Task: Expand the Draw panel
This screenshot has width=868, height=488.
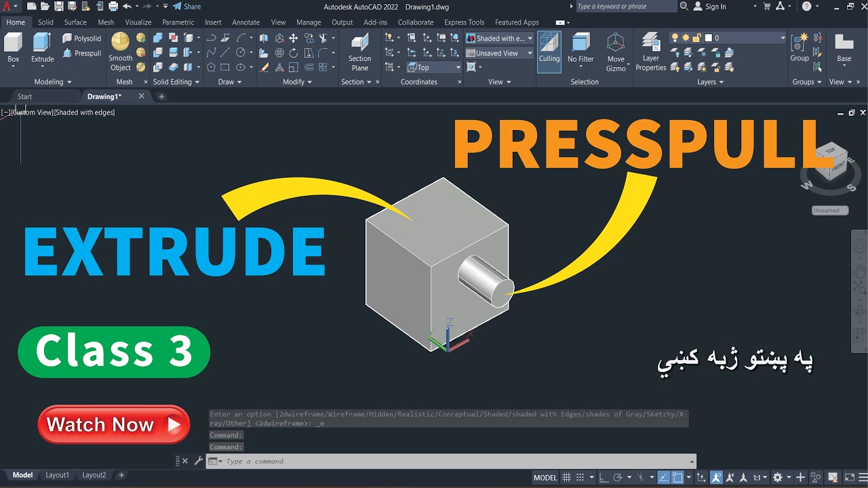Action: click(x=229, y=82)
